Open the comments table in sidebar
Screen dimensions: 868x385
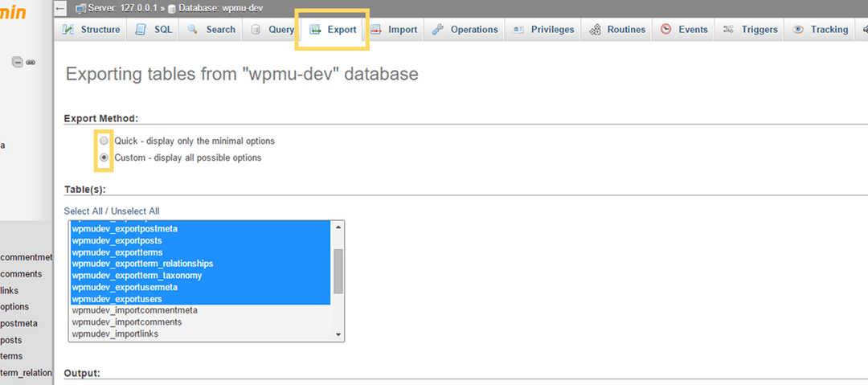[x=21, y=273]
